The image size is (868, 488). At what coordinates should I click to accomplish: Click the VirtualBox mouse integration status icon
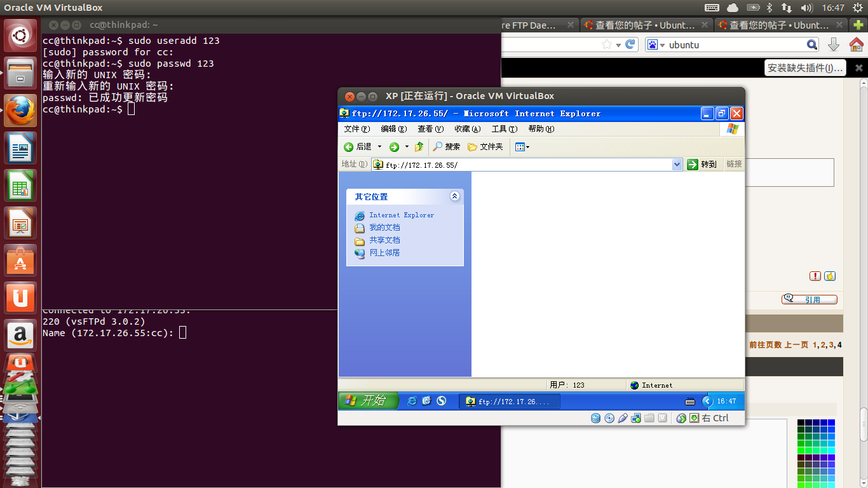681,418
